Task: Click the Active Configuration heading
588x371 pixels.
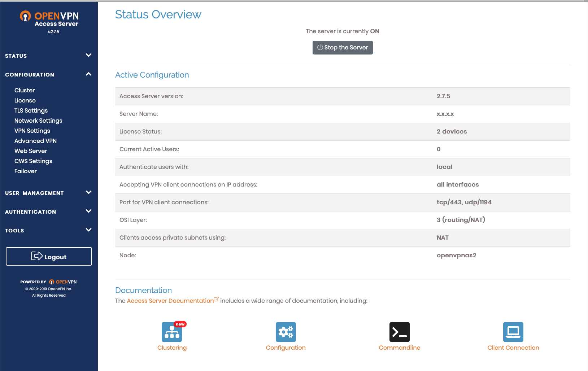Action: [x=152, y=75]
